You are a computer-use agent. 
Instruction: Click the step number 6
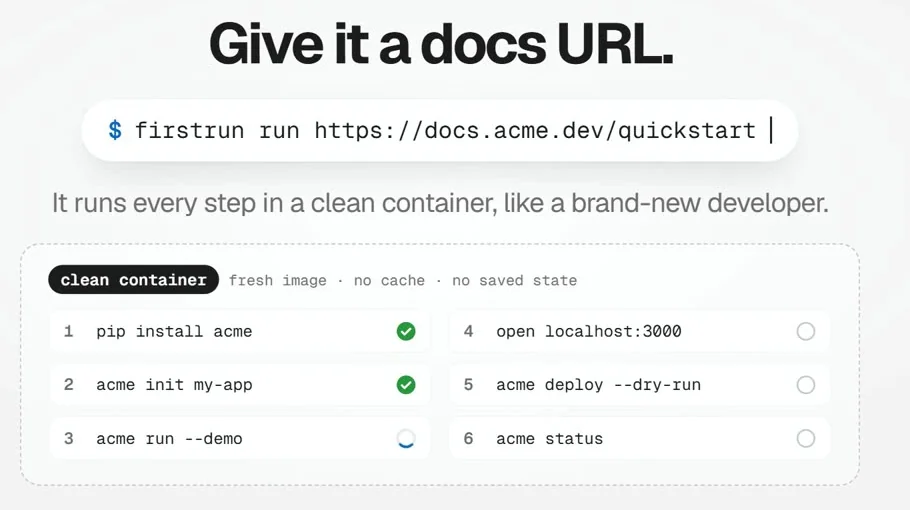click(468, 439)
